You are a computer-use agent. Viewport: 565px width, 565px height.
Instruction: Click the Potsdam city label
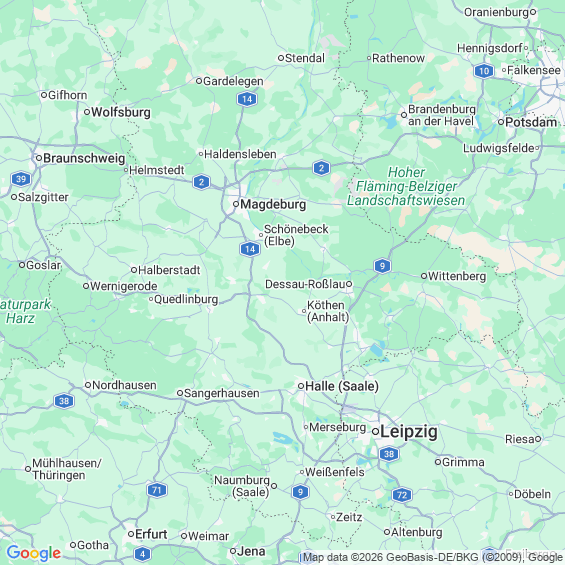tap(531, 122)
